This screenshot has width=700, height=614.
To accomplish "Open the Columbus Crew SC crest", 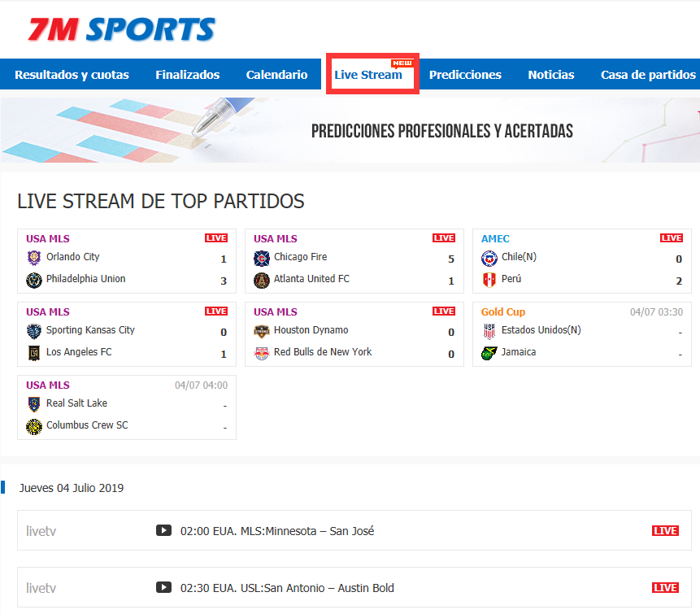I will (x=34, y=426).
